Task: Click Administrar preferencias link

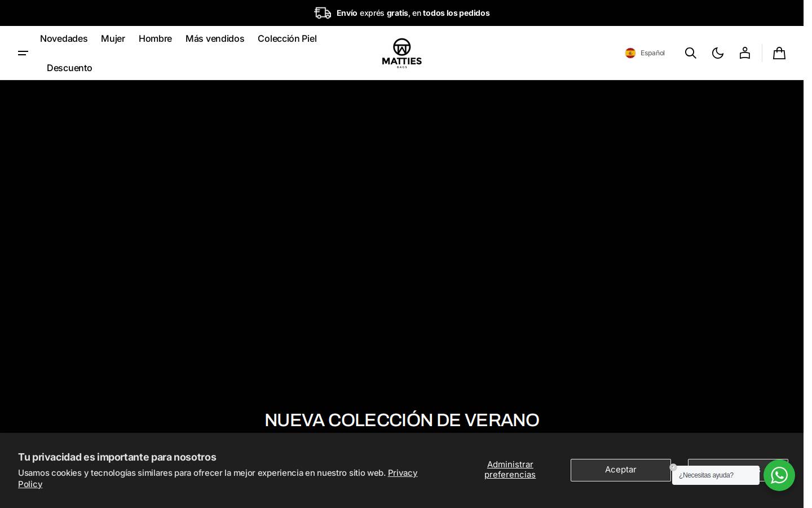Action: coord(510,470)
